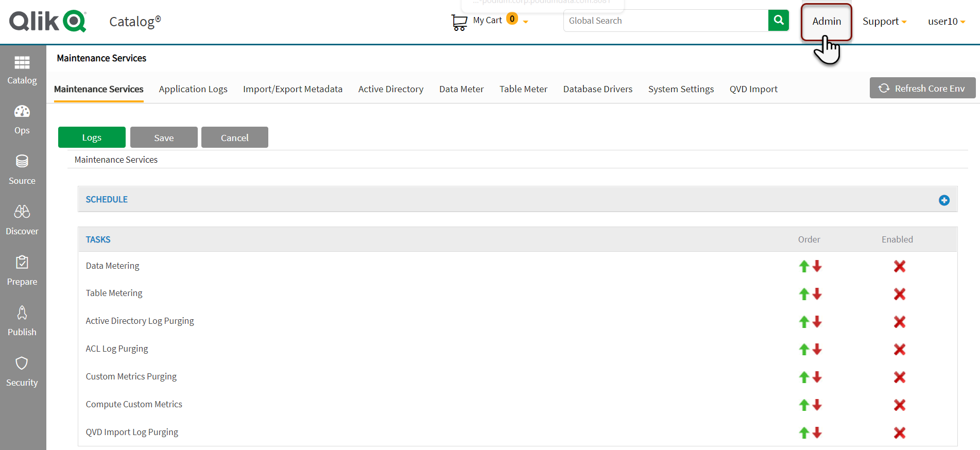Image resolution: width=980 pixels, height=450 pixels.
Task: Move ACL Log Purging task down
Action: tap(817, 350)
